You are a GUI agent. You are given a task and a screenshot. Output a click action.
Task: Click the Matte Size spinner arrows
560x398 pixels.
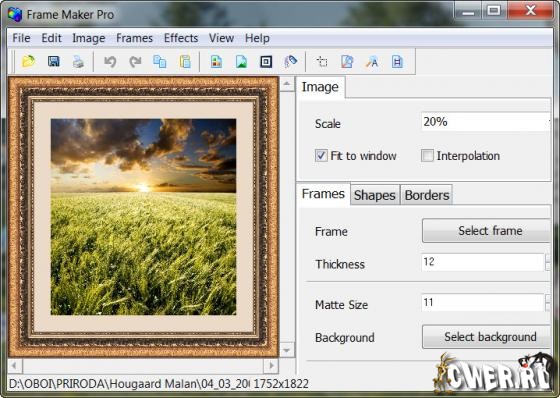pyautogui.click(x=548, y=303)
